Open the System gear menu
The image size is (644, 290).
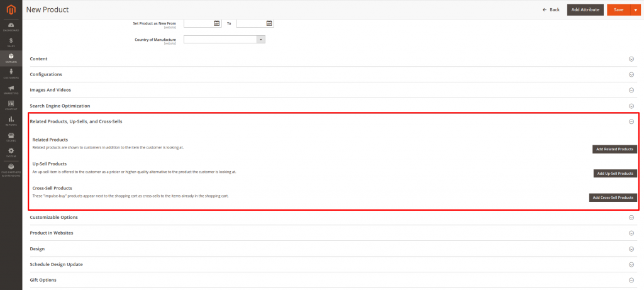click(x=11, y=152)
